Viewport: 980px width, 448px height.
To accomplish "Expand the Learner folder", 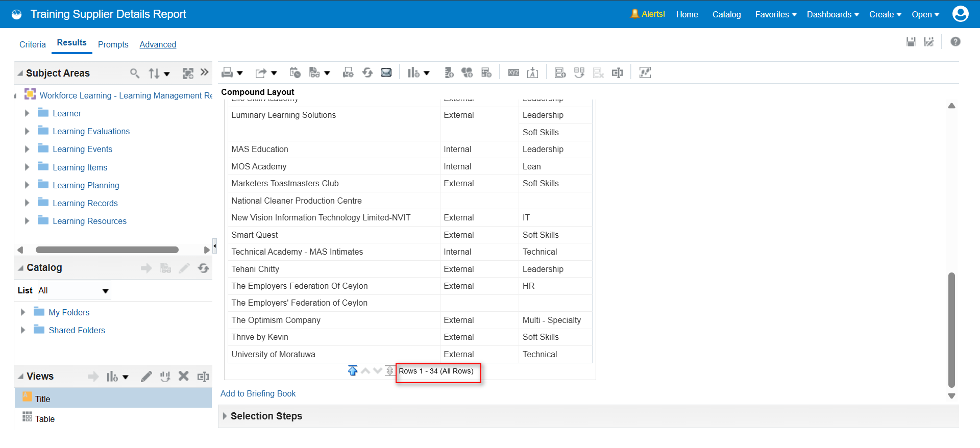I will coord(27,113).
